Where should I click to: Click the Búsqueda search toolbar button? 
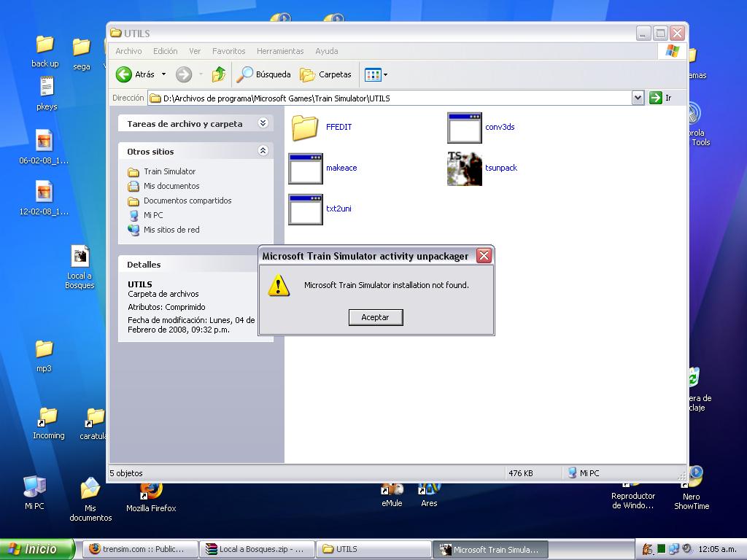264,74
